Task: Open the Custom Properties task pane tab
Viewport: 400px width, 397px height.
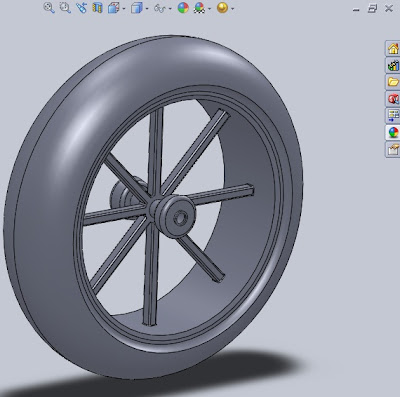Action: click(393, 149)
